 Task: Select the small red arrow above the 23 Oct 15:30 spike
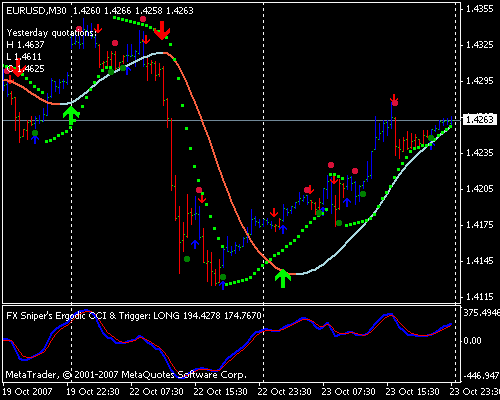click(x=394, y=98)
